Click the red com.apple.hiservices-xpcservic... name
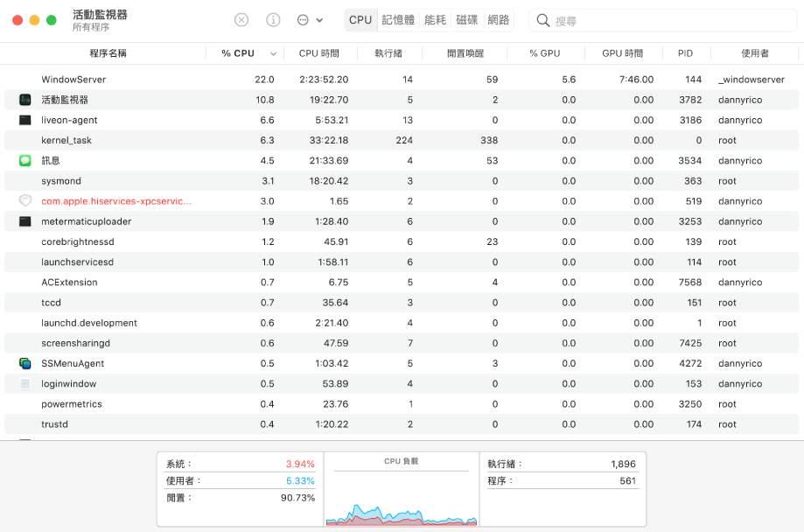The width and height of the screenshot is (804, 532). (x=115, y=201)
